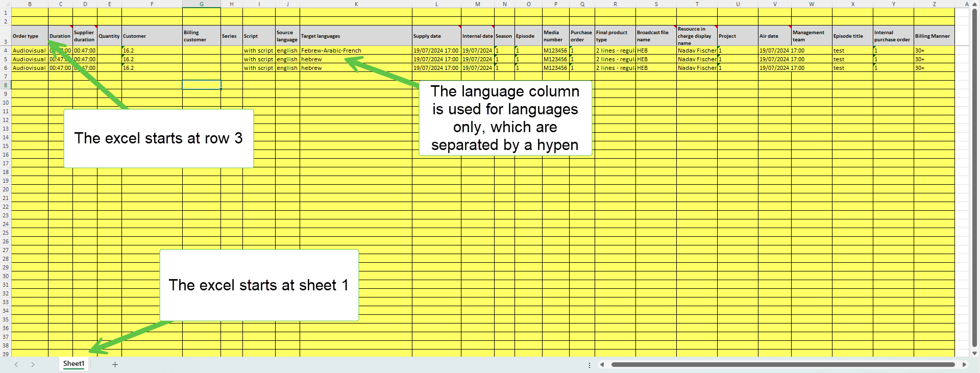Open the Sheet1 tab

73,364
